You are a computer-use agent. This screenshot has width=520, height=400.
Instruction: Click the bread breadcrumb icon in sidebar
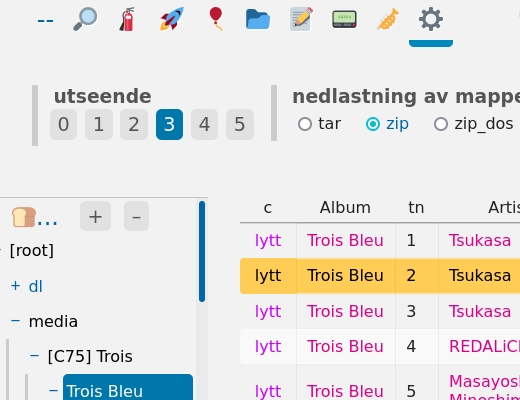(x=23, y=217)
